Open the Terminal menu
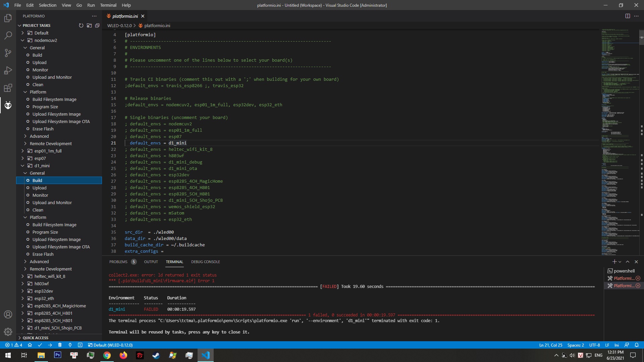Image resolution: width=644 pixels, height=362 pixels. [x=108, y=5]
